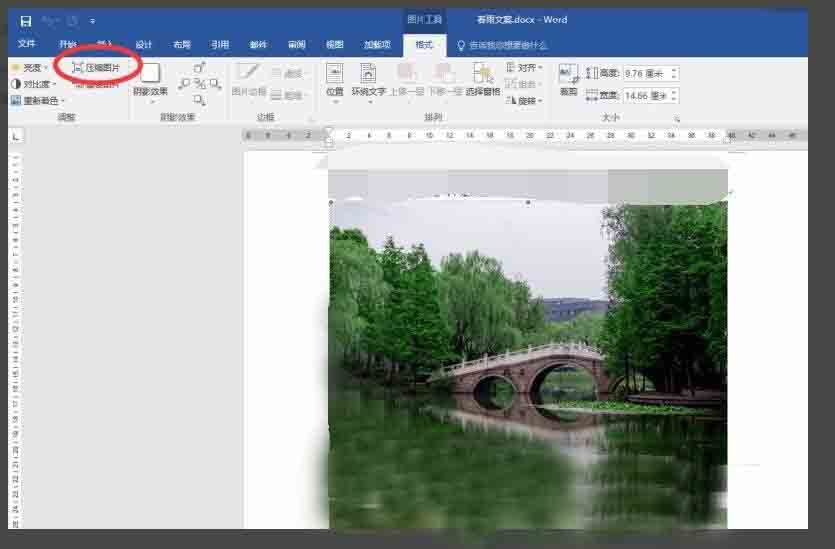Open the 环绕文字 (Wrap Text) dropdown
Viewport: 835px width, 549px height.
point(368,82)
